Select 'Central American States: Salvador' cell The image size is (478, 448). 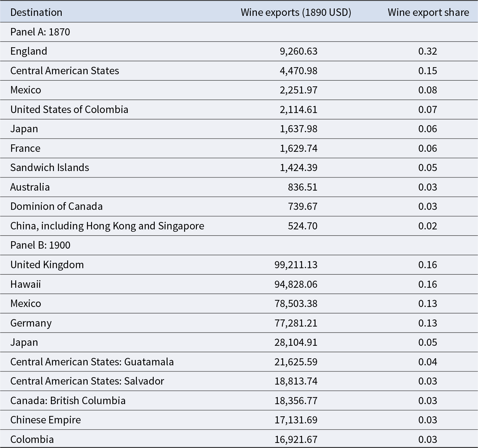pyautogui.click(x=87, y=381)
